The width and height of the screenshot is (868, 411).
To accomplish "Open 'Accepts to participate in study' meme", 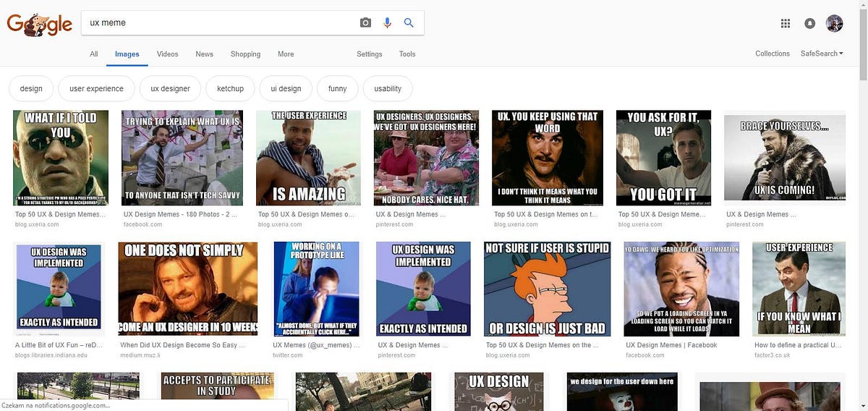I will 217,391.
